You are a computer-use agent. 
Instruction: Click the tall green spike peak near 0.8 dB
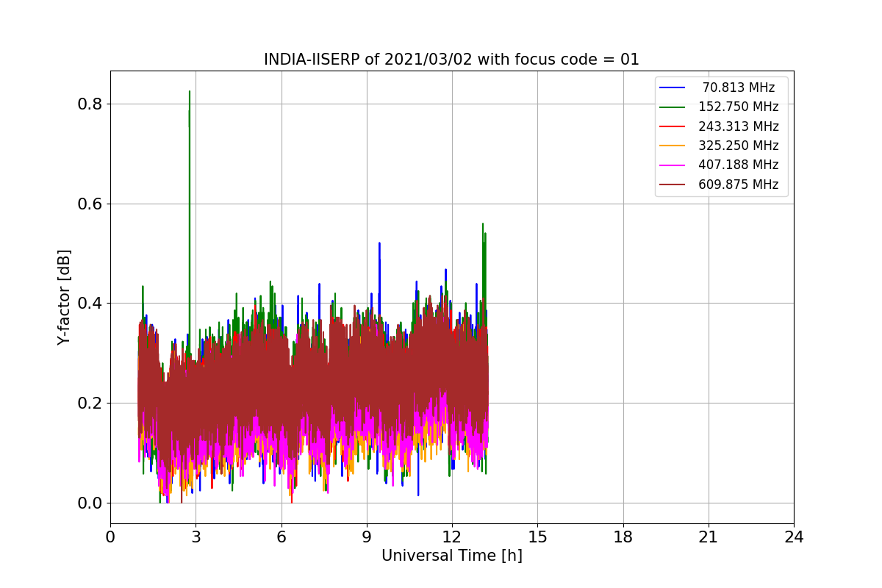190,93
